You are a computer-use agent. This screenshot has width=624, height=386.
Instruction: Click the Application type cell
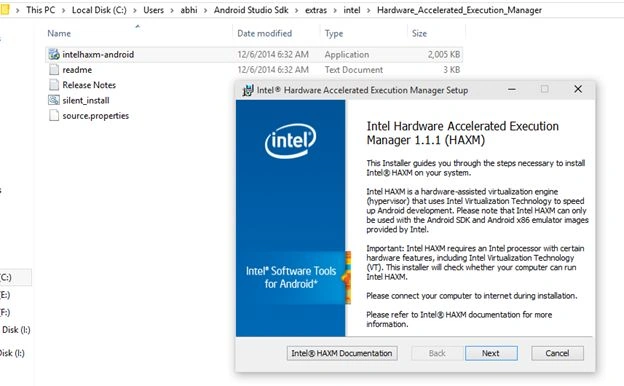pyautogui.click(x=347, y=55)
